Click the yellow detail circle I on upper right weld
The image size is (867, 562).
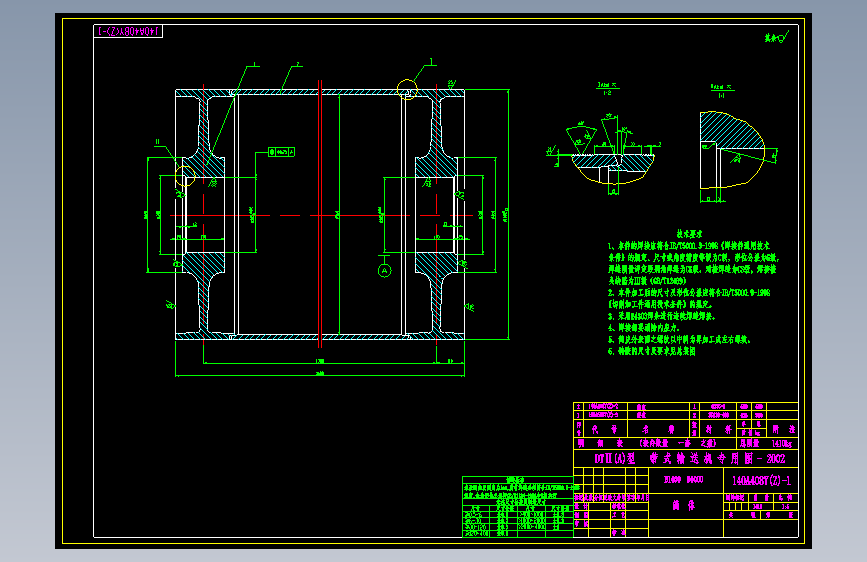click(x=407, y=90)
